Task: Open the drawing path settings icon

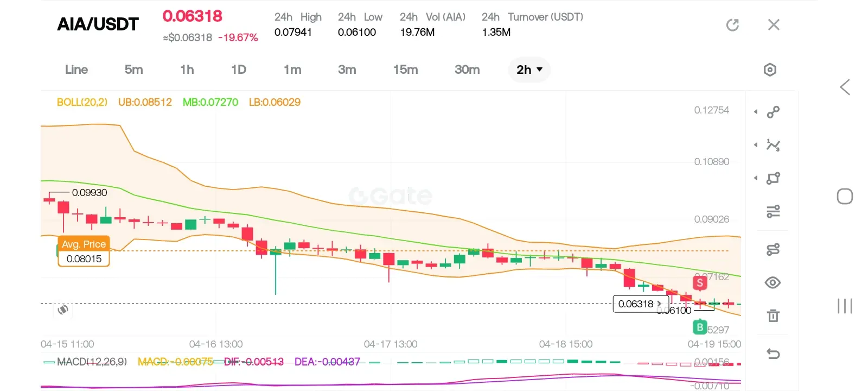Action: (773, 249)
